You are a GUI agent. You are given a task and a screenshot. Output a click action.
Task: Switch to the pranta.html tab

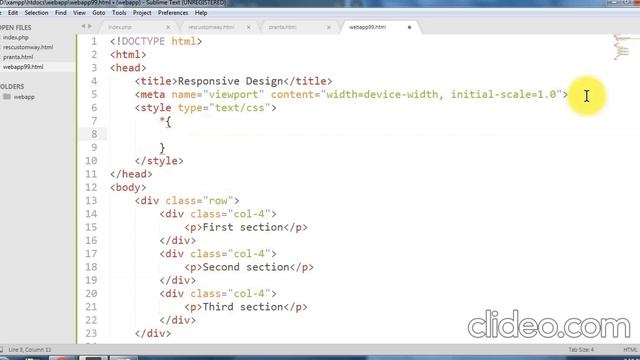coord(282,27)
